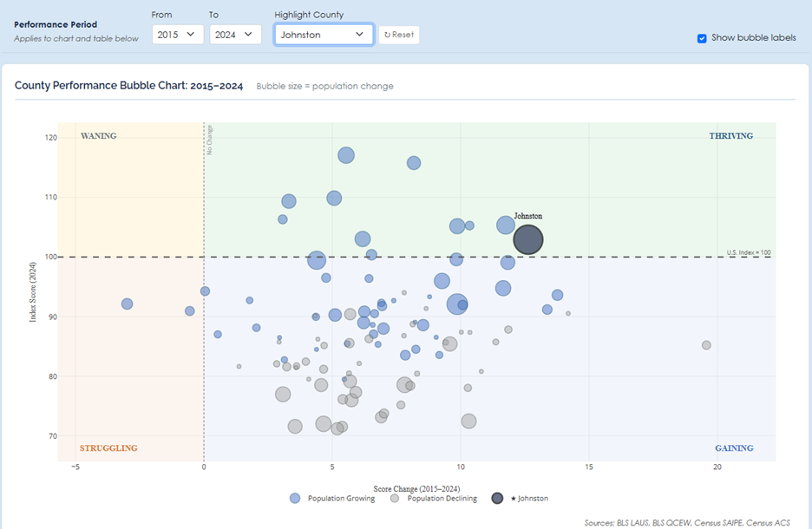Click the leftmost blue bubble near -3
Viewport: 812px width, 529px height.
(128, 304)
